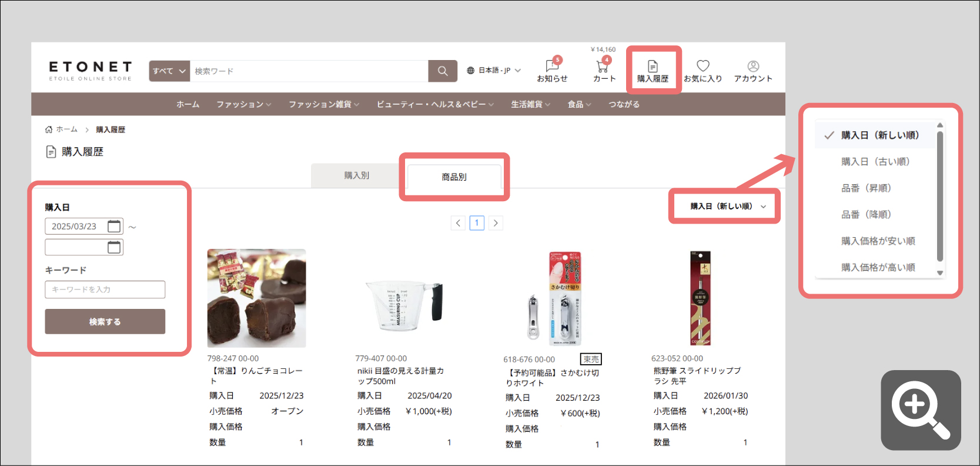Click the ETONET store logo

pyautogui.click(x=91, y=71)
